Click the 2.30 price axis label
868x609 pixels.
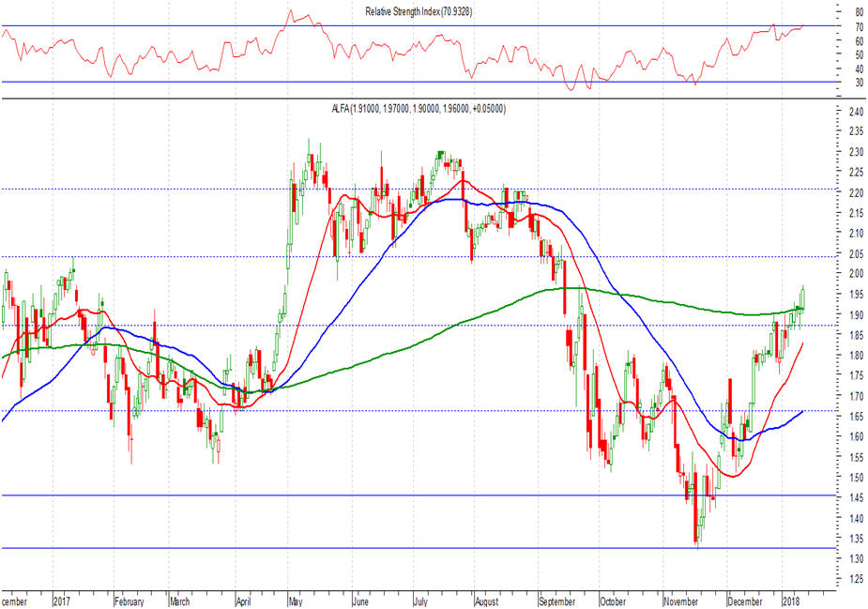857,152
